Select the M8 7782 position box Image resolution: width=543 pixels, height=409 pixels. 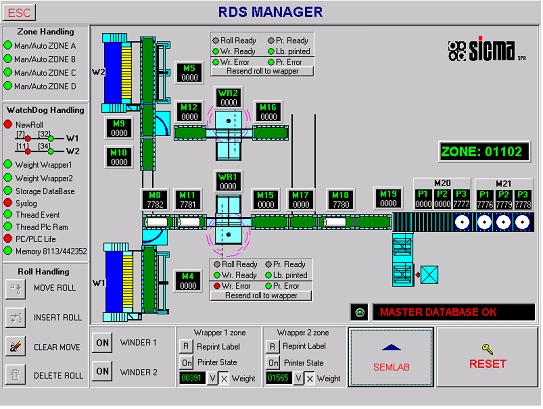coord(155,200)
